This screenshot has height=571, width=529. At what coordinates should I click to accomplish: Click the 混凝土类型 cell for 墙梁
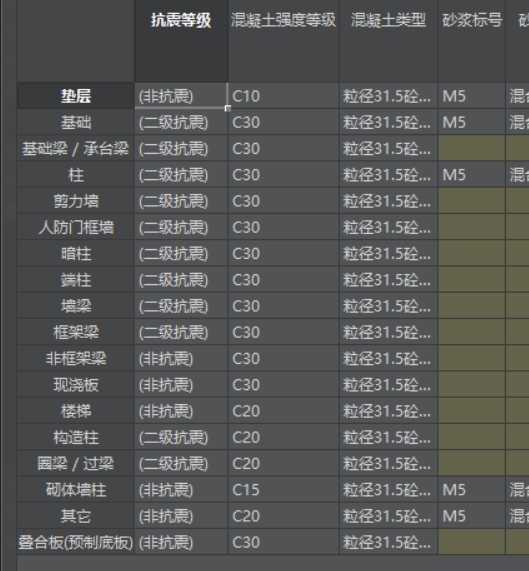tap(388, 306)
